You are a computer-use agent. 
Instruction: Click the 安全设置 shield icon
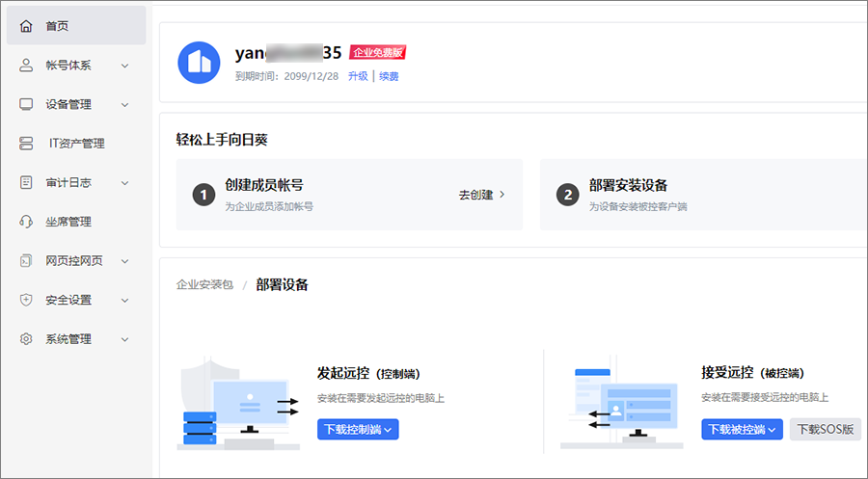point(26,300)
